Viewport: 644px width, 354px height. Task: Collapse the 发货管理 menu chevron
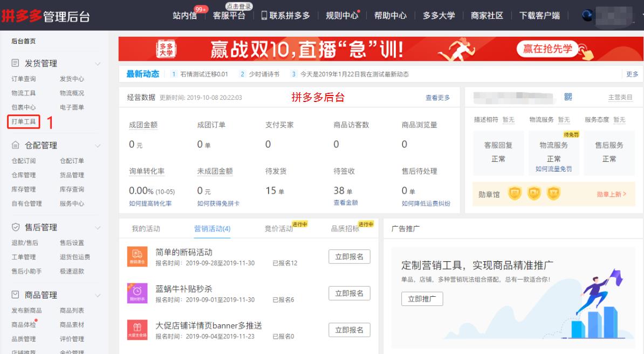[98, 64]
